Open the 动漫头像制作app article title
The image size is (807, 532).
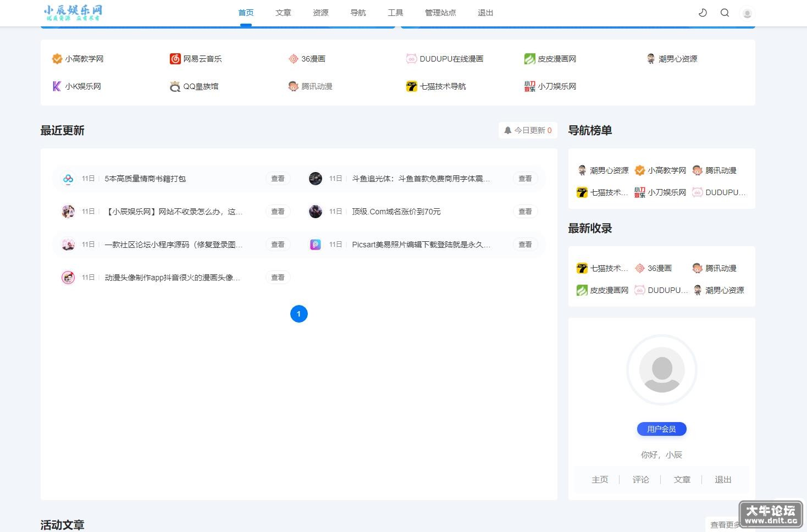[173, 278]
